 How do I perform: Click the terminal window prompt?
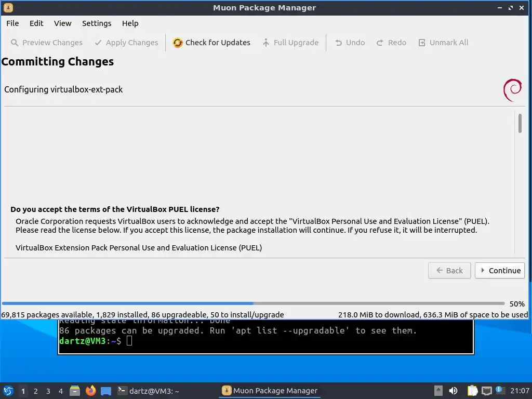click(96, 341)
